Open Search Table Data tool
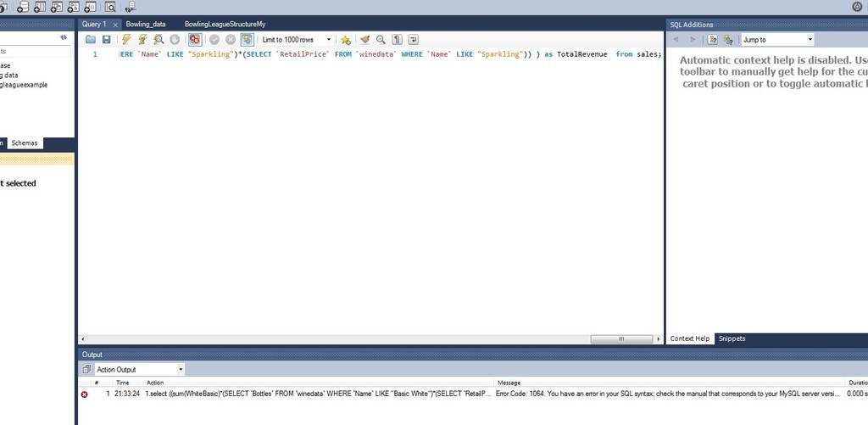The image size is (868, 425). coord(110,7)
